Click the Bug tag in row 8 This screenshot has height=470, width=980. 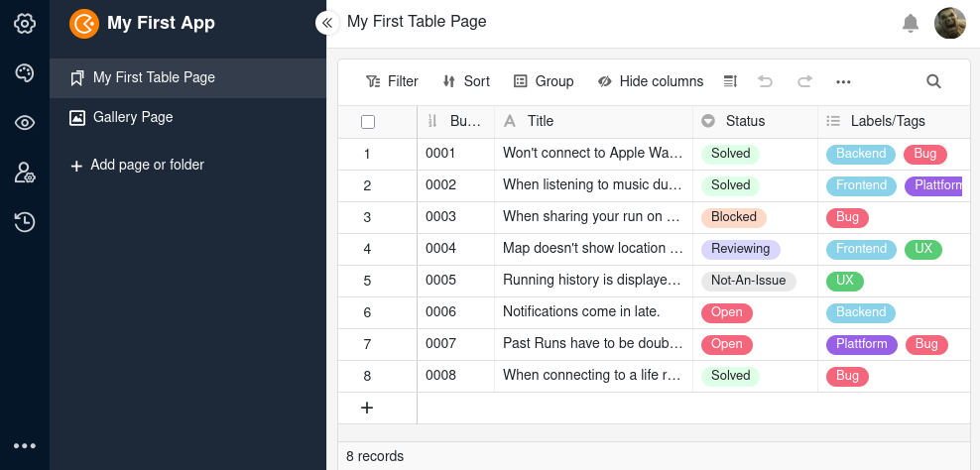tap(847, 376)
